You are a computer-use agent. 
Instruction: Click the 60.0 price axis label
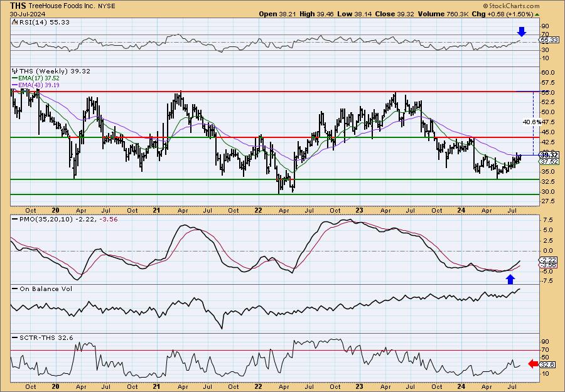[x=547, y=72]
